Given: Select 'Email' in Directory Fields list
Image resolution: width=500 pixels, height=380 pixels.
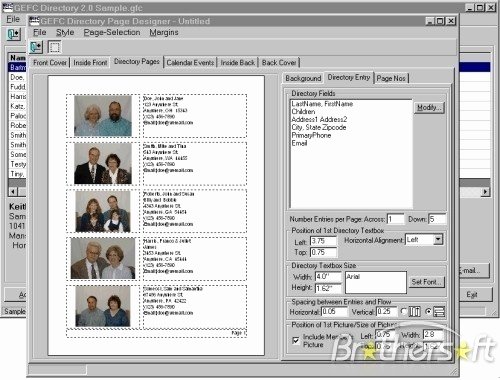Looking at the screenshot, I should pos(299,143).
